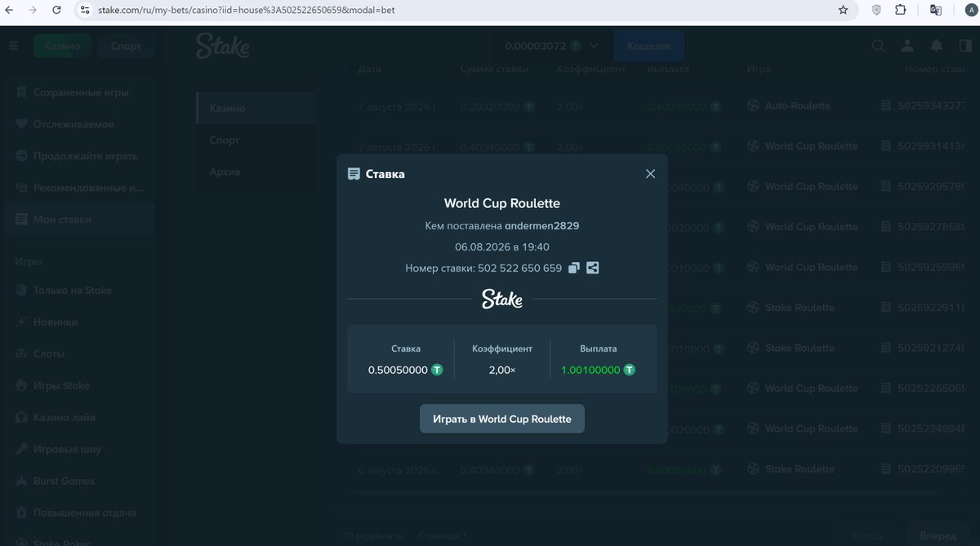980x546 pixels.
Task: Click date 06.08.2026 в 19:40
Action: click(x=502, y=246)
